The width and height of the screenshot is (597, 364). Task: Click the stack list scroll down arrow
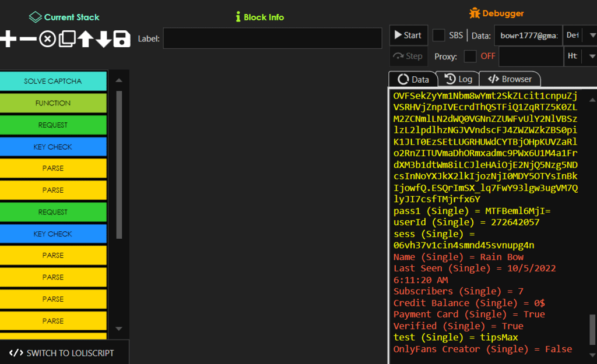click(119, 329)
